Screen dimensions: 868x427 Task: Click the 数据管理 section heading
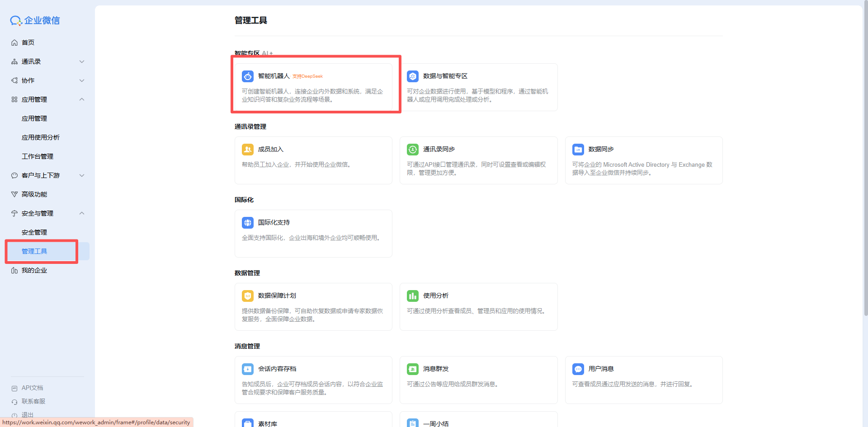[x=247, y=273]
